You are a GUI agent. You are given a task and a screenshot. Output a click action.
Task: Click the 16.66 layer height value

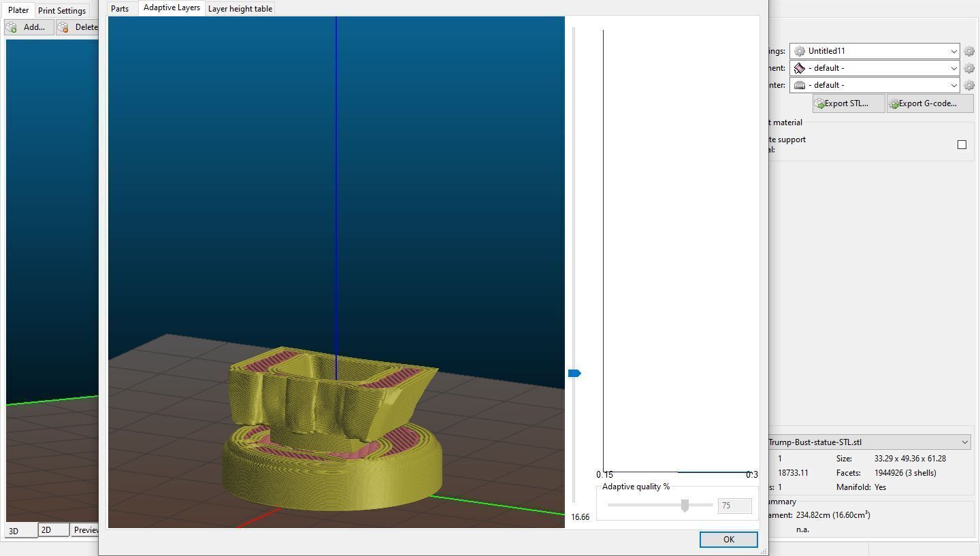(x=580, y=517)
